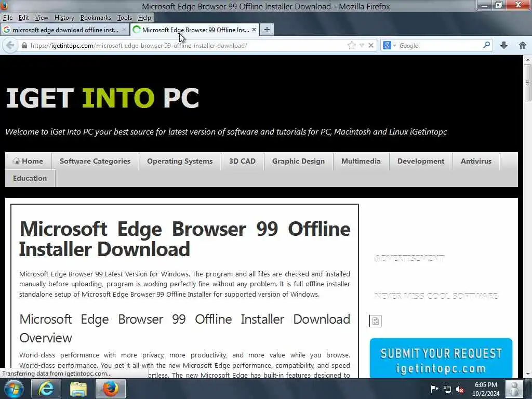The image size is (532, 399).
Task: Click the magnifier search icon
Action: tap(486, 45)
